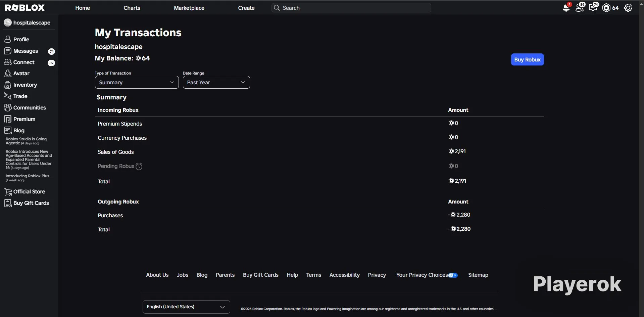Open the Type of Transaction dropdown

(137, 82)
